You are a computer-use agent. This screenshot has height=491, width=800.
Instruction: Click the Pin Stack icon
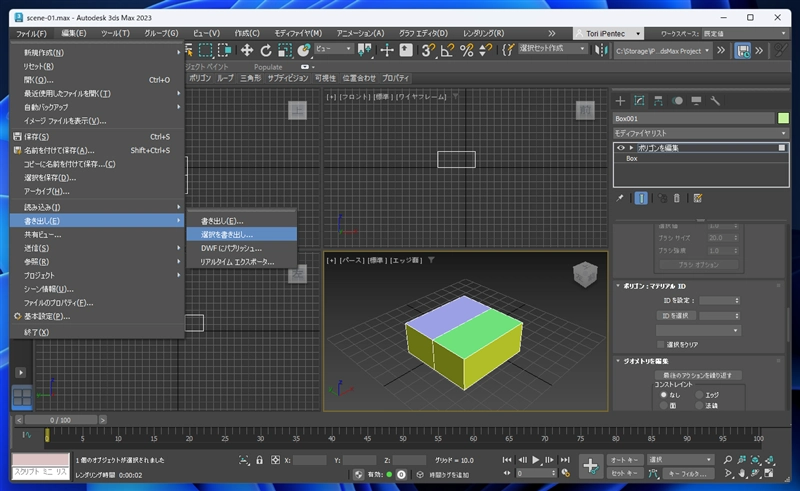(620, 198)
